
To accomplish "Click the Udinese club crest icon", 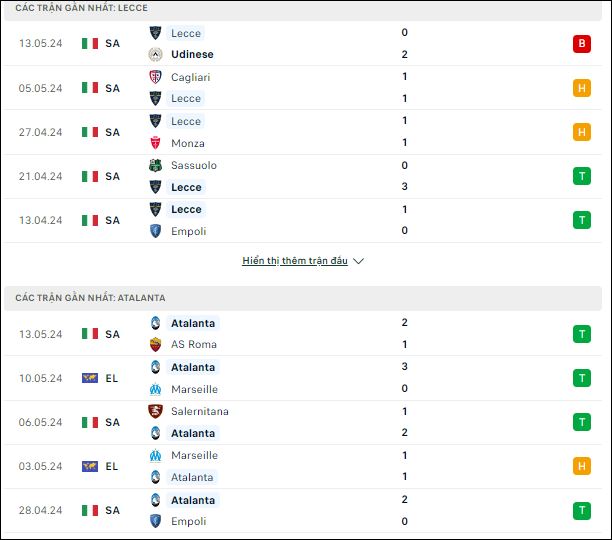I will click(155, 54).
